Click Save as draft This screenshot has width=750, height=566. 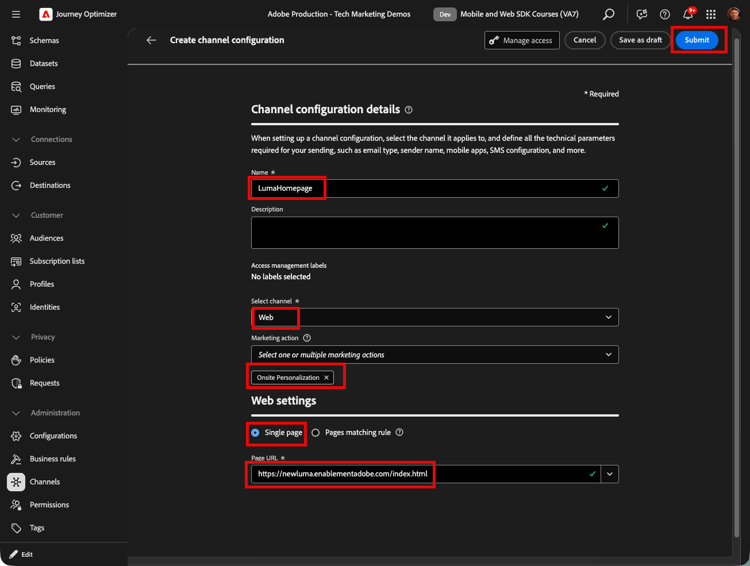pos(640,40)
